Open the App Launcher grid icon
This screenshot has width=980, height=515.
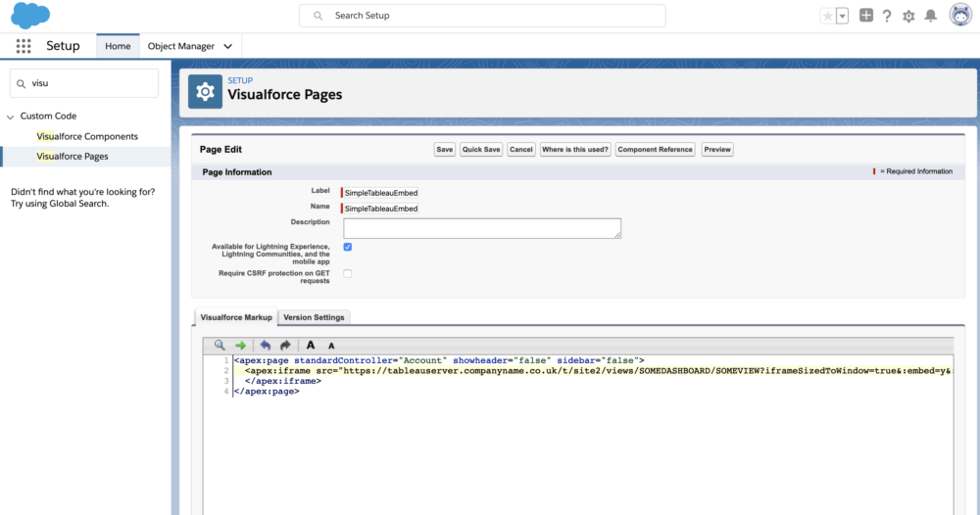click(24, 46)
